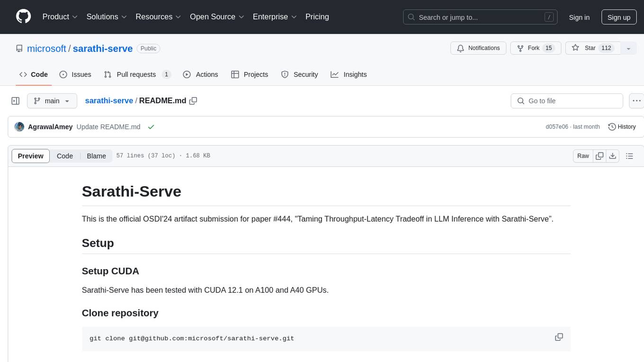Switch to the Actions tab
Image resolution: width=644 pixels, height=362 pixels.
point(200,74)
